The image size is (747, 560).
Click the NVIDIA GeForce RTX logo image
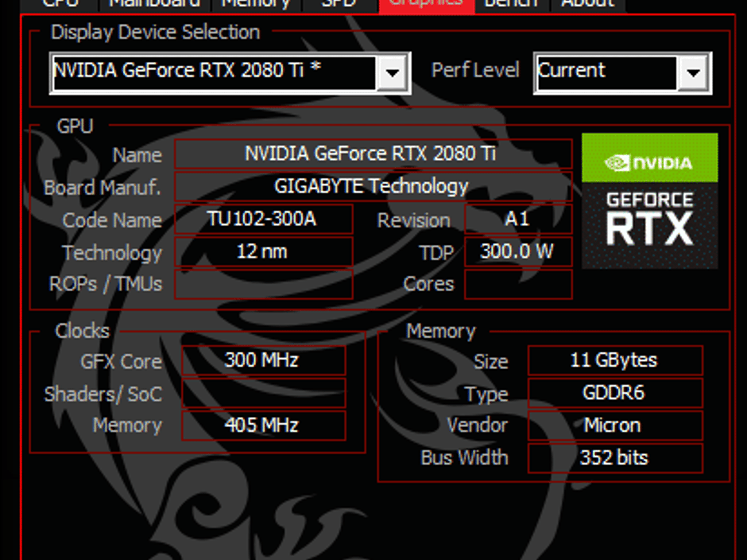coord(650,201)
